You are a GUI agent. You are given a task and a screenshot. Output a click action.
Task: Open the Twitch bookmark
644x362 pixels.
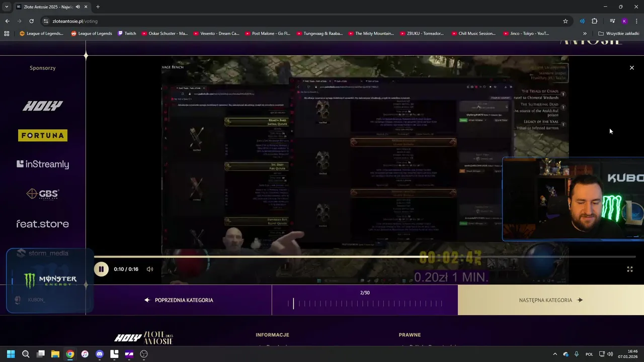(x=127, y=34)
